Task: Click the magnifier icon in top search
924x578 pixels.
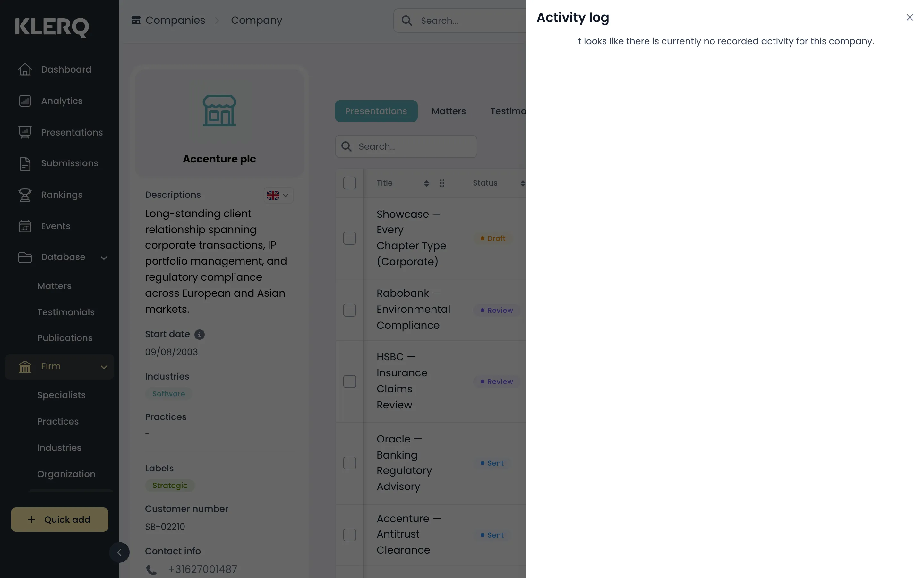Action: 407,21
